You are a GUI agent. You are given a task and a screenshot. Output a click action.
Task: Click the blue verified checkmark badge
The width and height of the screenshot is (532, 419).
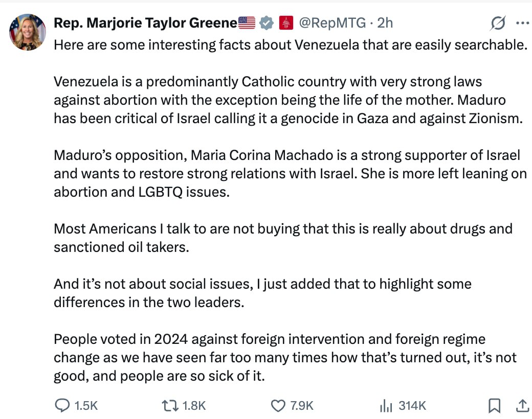(x=266, y=23)
